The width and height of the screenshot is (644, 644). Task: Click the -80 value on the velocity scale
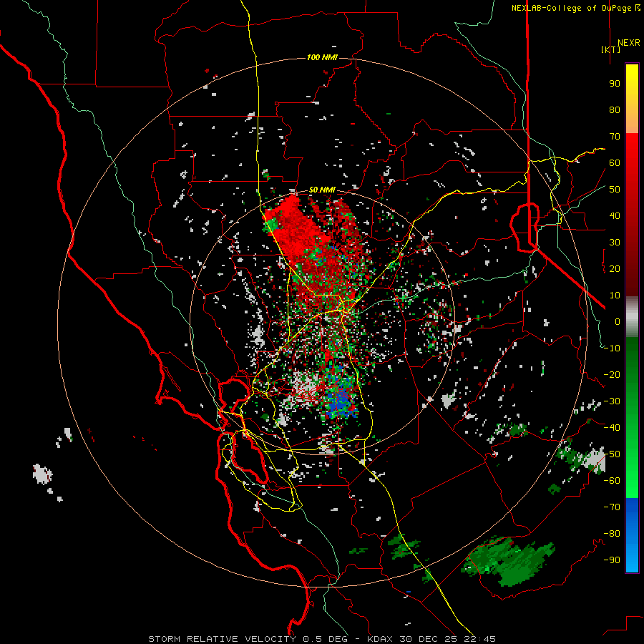(x=612, y=534)
